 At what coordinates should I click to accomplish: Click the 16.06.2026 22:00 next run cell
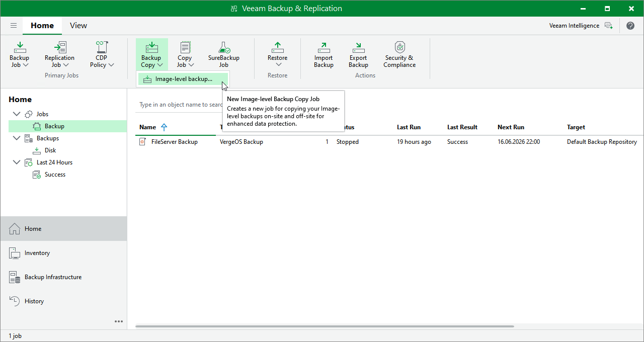pos(519,142)
